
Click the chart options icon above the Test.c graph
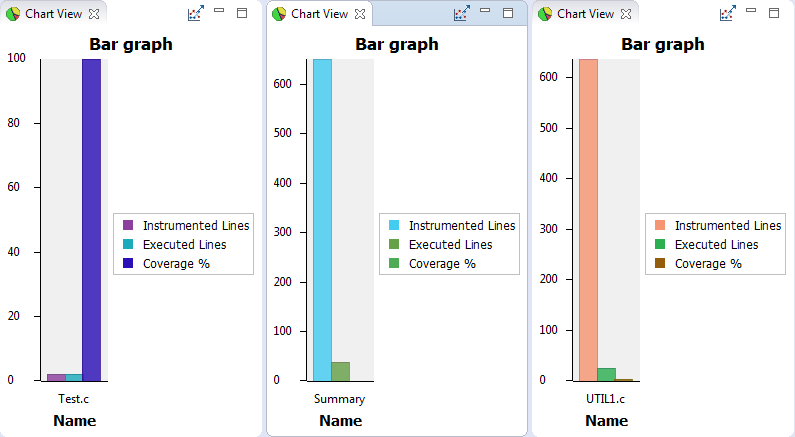[x=195, y=14]
